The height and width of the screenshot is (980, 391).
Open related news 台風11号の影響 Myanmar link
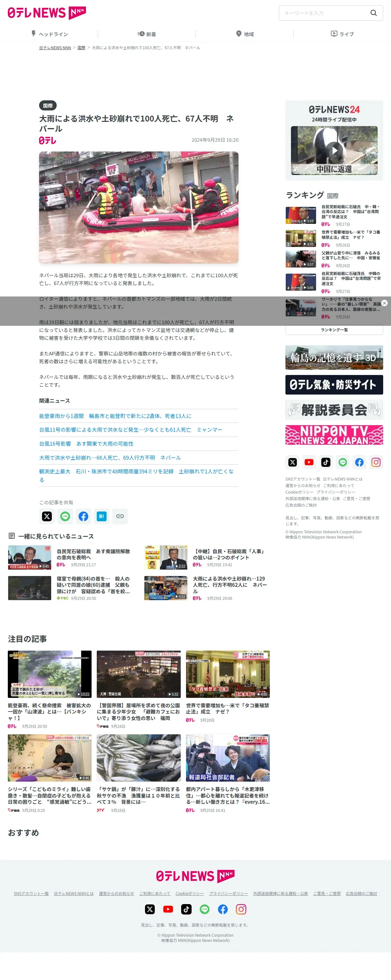pos(131,429)
